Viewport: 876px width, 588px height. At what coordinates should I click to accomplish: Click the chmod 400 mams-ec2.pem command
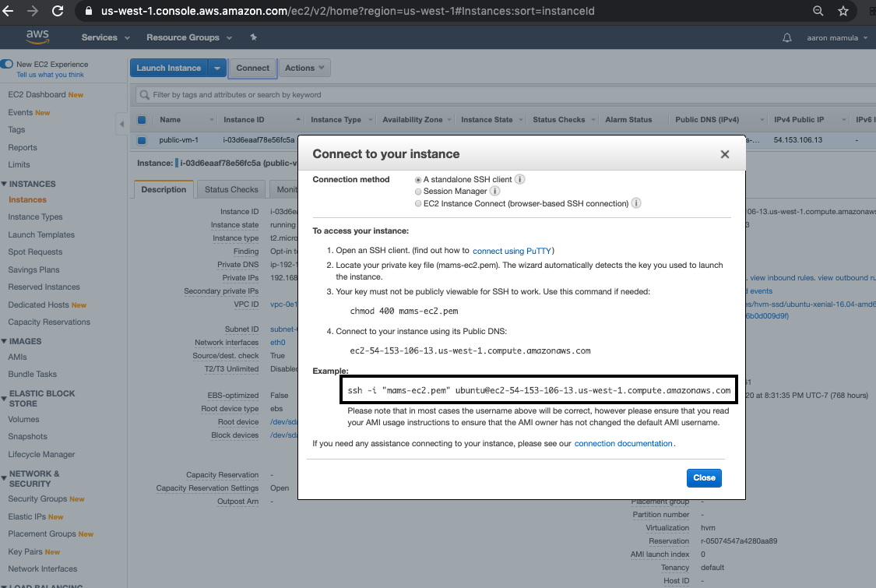(x=404, y=311)
